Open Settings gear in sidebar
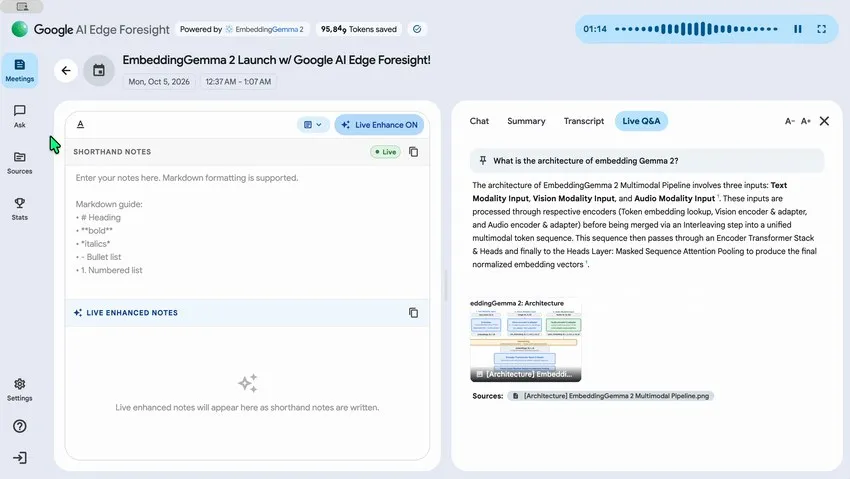The width and height of the screenshot is (850, 479). tap(20, 390)
